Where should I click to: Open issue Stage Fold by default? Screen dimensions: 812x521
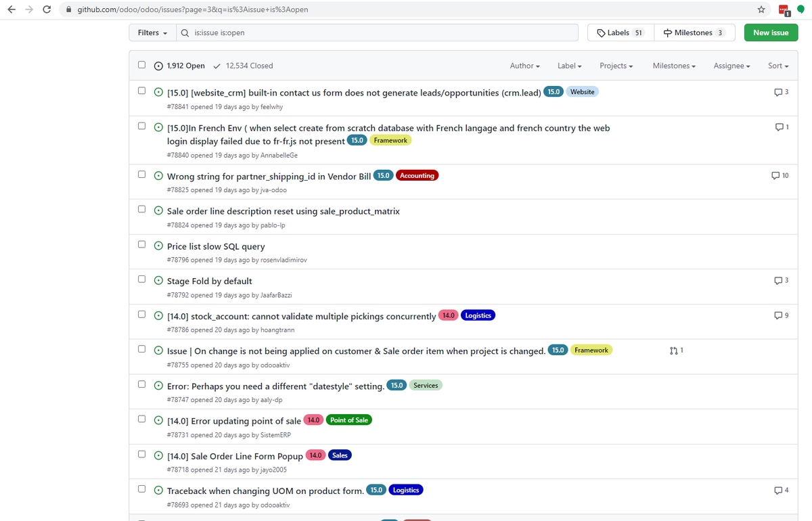209,281
